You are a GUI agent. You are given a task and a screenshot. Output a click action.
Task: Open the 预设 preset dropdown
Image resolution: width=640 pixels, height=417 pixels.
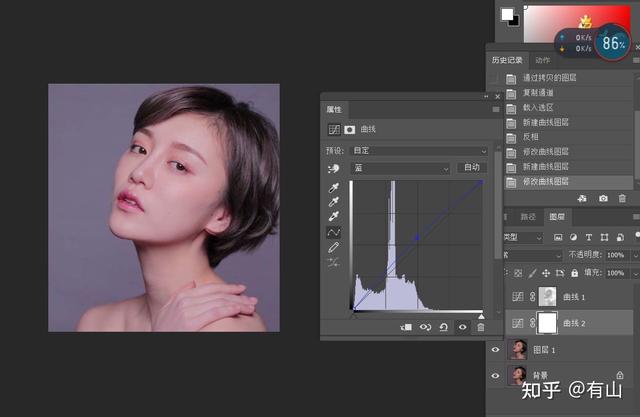pos(419,151)
